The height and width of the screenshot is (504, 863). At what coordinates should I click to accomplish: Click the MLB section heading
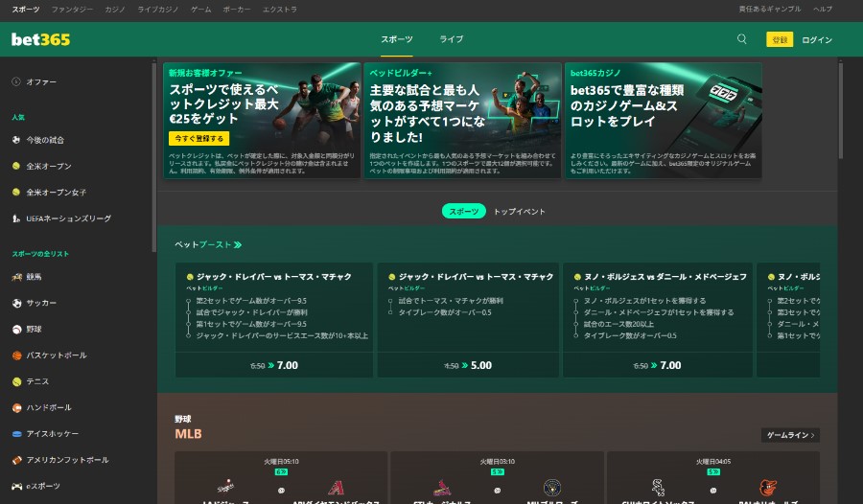[x=188, y=433]
